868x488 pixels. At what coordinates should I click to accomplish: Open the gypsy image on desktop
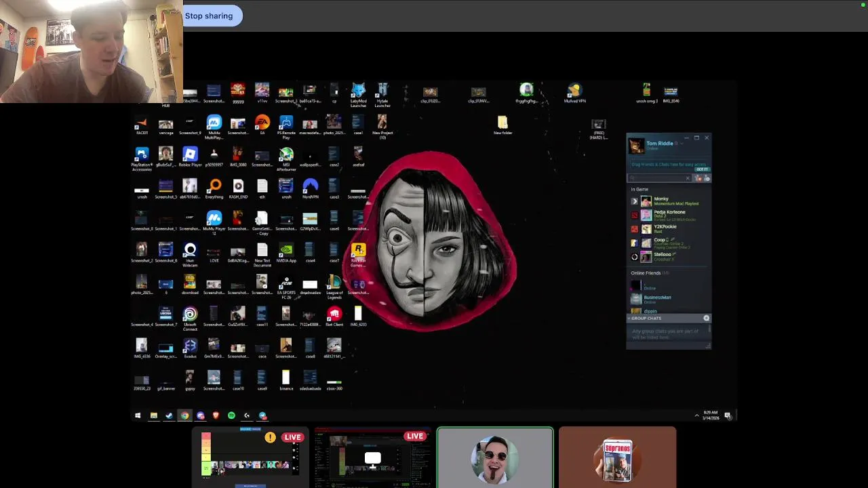click(190, 380)
